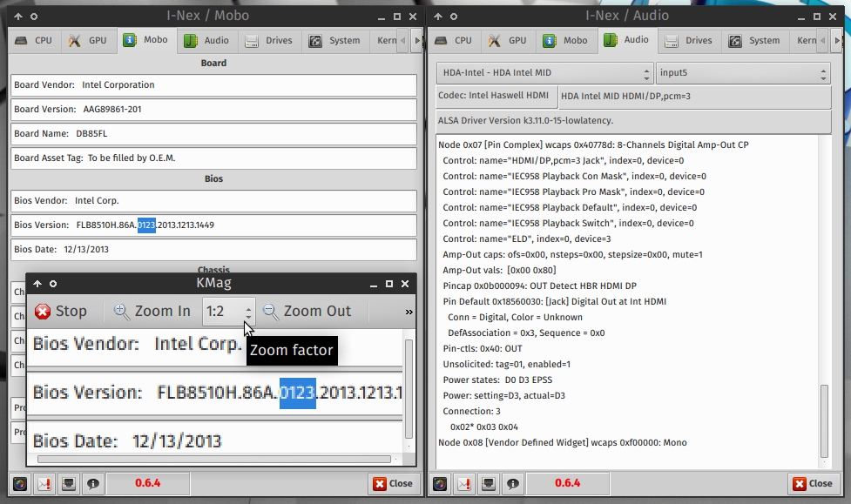This screenshot has width=851, height=504.
Task: Click the computer/network icon in Mobo window footer
Action: click(69, 483)
